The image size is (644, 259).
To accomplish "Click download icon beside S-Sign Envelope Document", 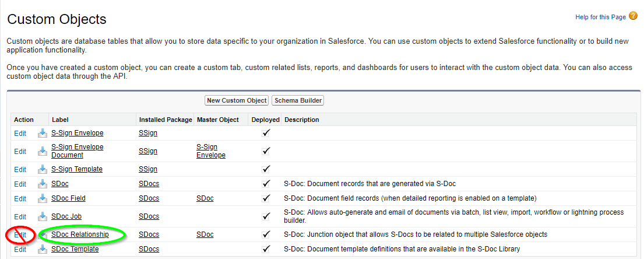I will [x=43, y=151].
